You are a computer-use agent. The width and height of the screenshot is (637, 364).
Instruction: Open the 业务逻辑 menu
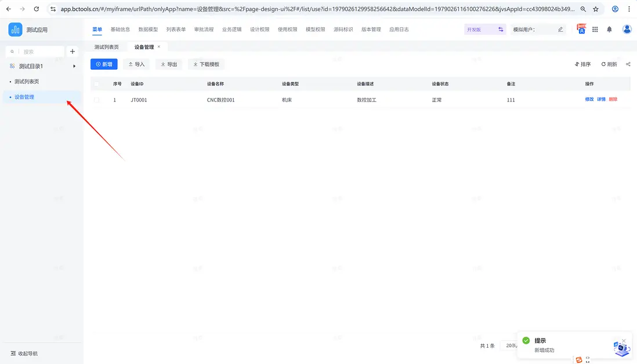tap(231, 30)
